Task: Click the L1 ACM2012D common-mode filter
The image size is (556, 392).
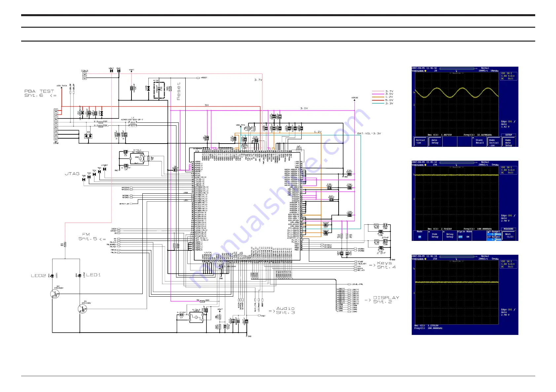Action: (x=132, y=123)
